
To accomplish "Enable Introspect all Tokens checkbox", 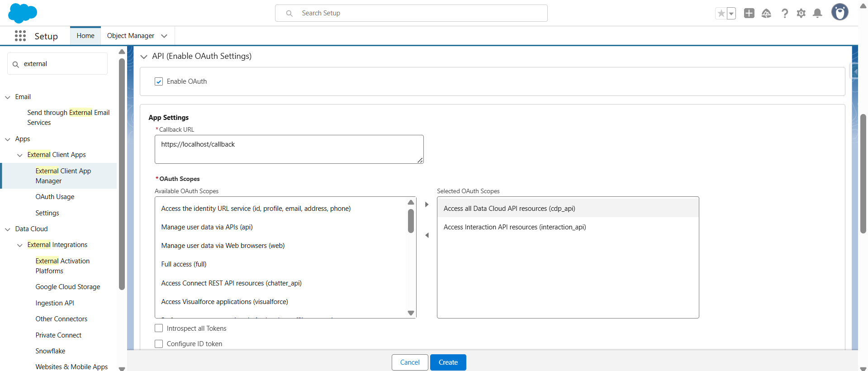I will (159, 328).
